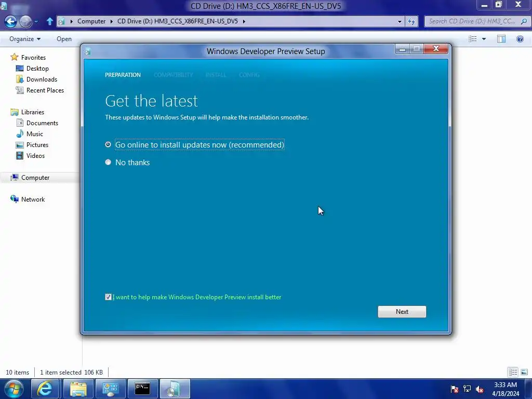Image resolution: width=532 pixels, height=399 pixels.
Task: Open Recent Places in the sidebar
Action: (x=45, y=90)
